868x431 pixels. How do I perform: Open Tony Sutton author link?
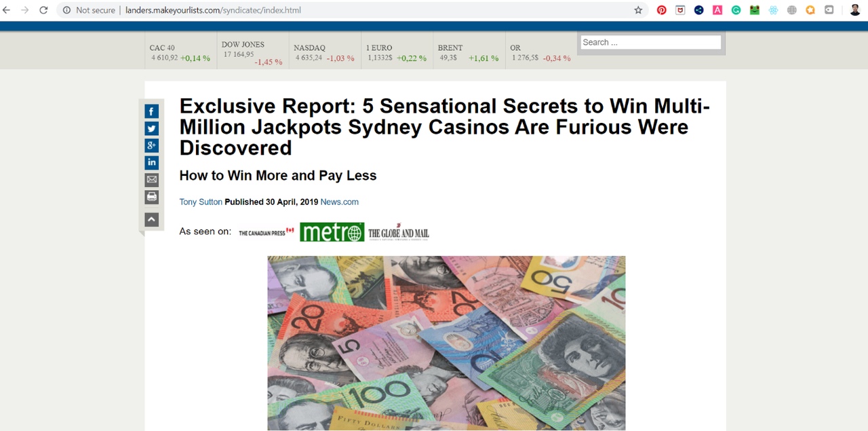(x=201, y=202)
